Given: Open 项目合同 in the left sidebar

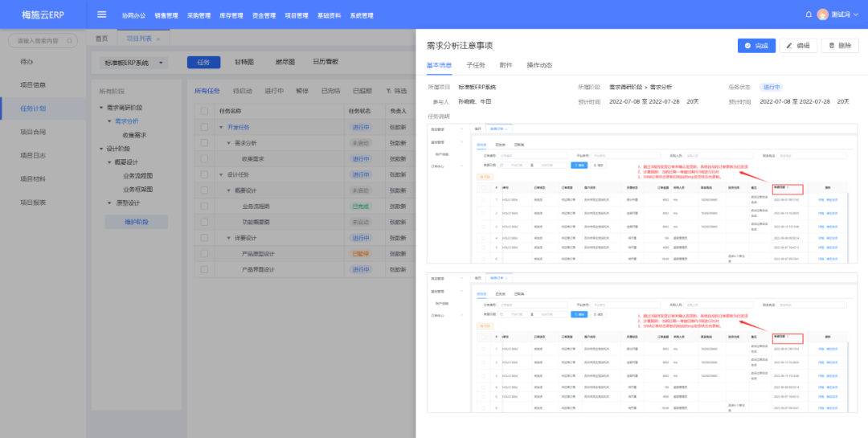Looking at the screenshot, I should click(x=33, y=132).
